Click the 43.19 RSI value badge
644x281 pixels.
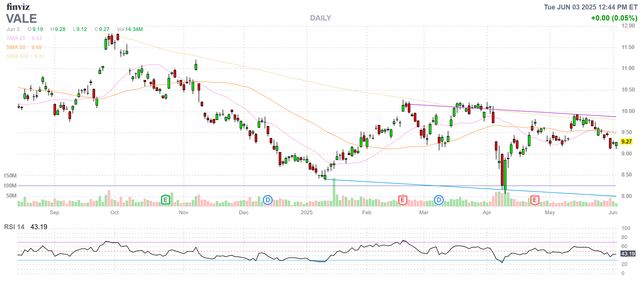point(628,253)
